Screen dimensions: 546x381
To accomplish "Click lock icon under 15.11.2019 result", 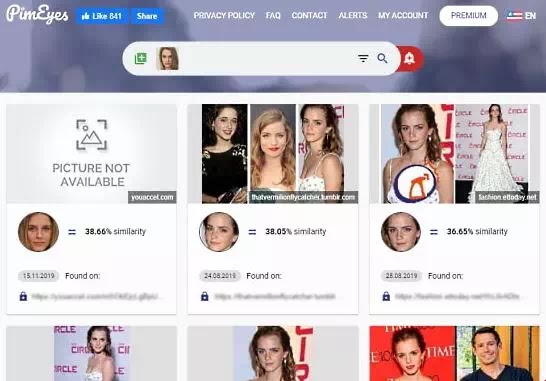I will coord(23,296).
